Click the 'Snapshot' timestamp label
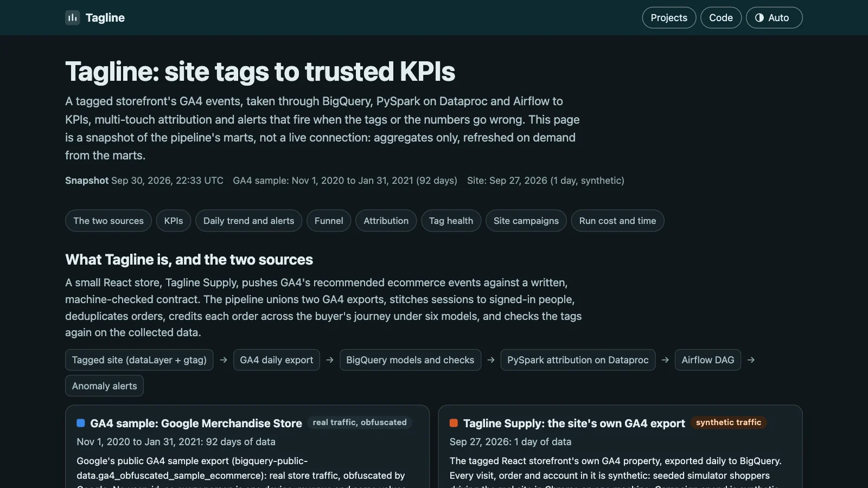Screen dimensions: 868x488 [x=87, y=181]
